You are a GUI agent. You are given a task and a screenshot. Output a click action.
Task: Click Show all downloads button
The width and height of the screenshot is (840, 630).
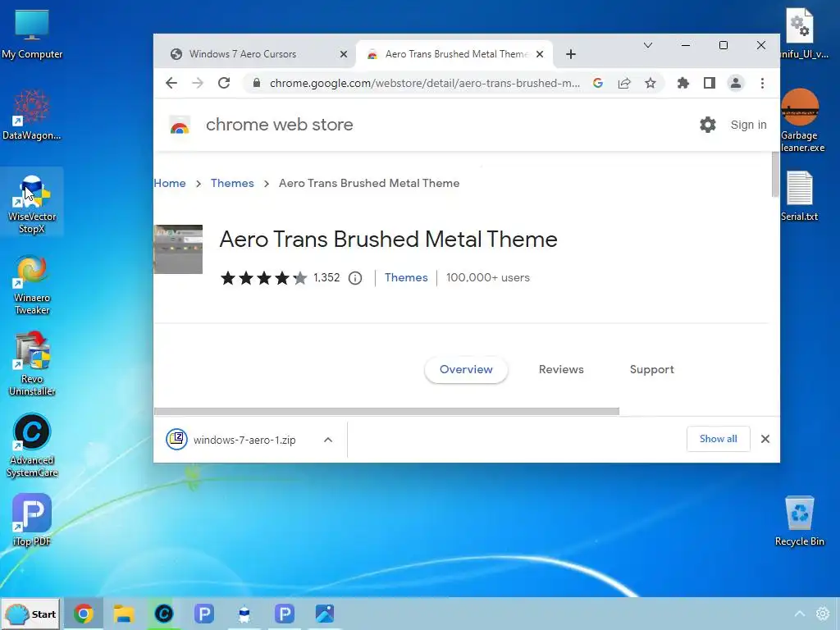point(718,439)
